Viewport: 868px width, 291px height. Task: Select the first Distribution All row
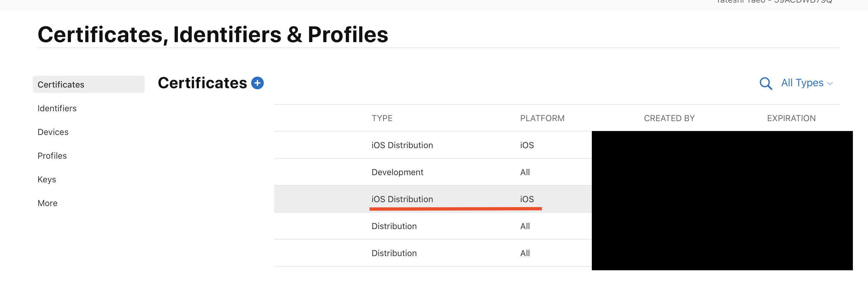pyautogui.click(x=394, y=226)
